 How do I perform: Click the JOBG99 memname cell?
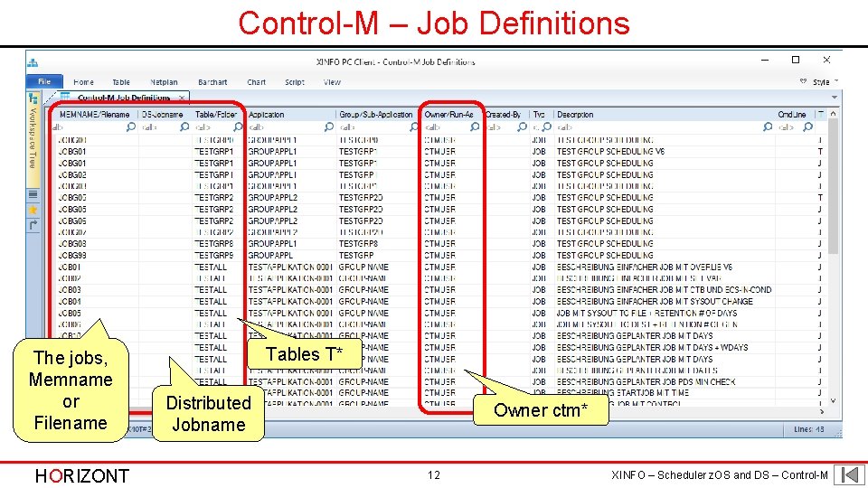pyautogui.click(x=72, y=255)
